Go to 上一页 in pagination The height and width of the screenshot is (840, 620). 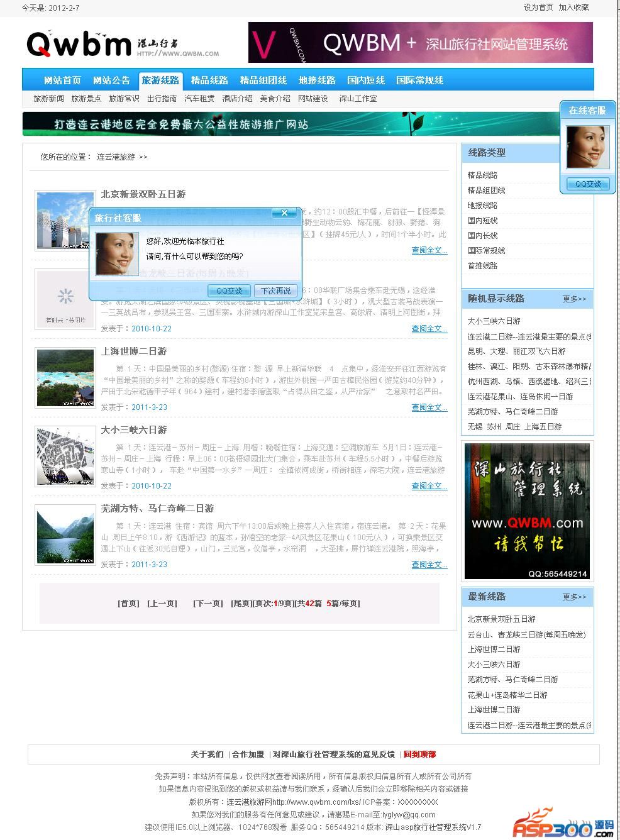click(x=162, y=604)
